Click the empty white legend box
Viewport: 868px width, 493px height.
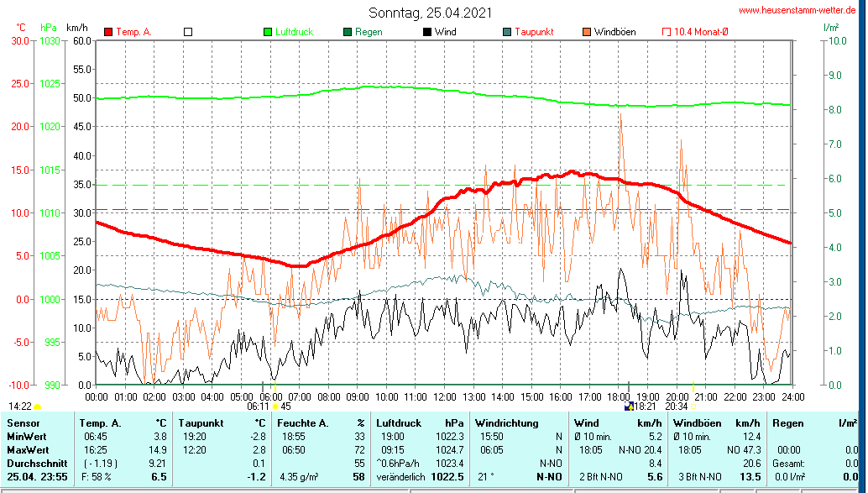pyautogui.click(x=188, y=32)
